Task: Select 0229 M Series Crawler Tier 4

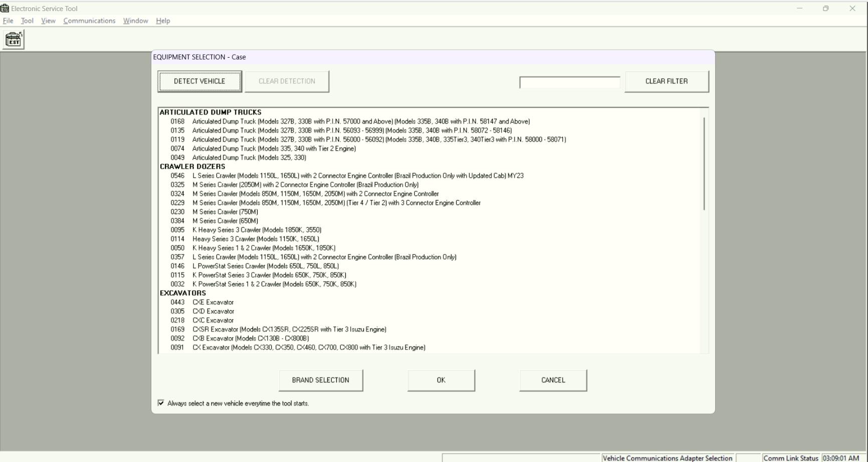Action: [325, 203]
